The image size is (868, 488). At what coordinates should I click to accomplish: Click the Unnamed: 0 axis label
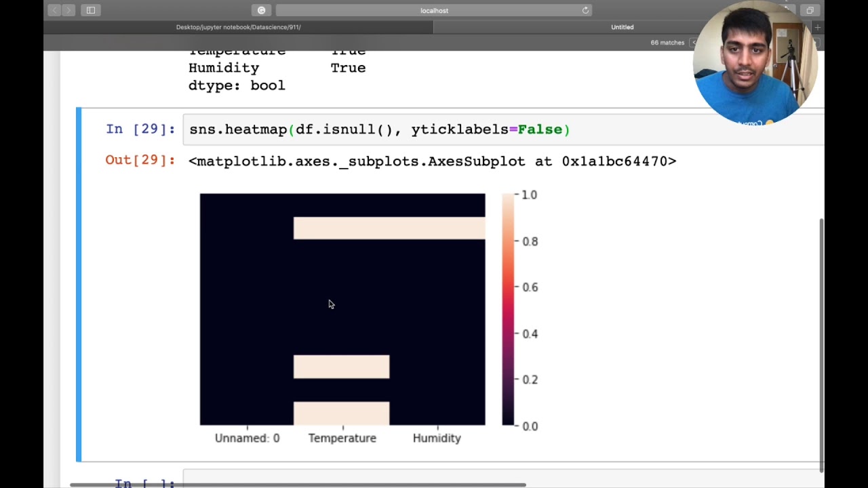pos(247,438)
